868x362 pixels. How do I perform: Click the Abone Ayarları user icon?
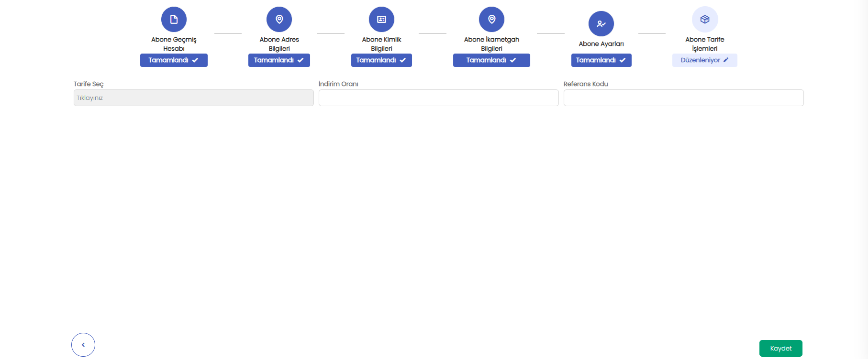coord(601,24)
